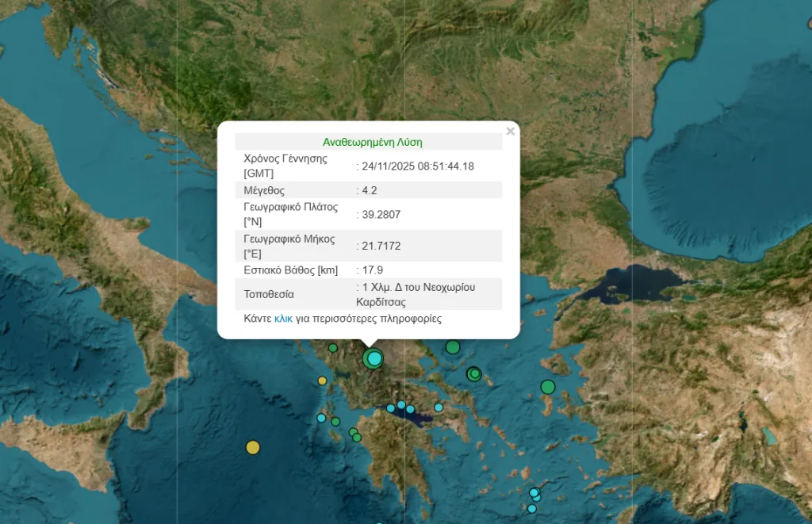Image resolution: width=812 pixels, height=524 pixels.
Task: Select the green marker below the popup's right corner
Action: pos(453,347)
